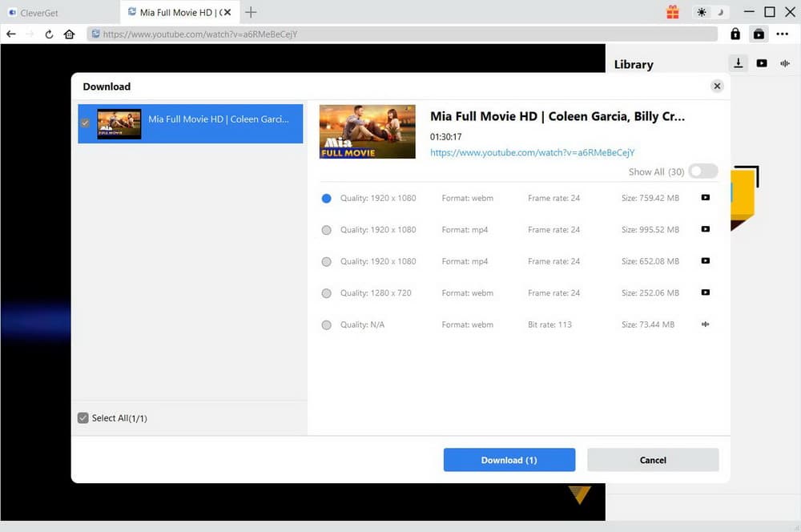Image resolution: width=801 pixels, height=532 pixels.
Task: Select the Mia Full Movie list entry
Action: tap(190, 123)
